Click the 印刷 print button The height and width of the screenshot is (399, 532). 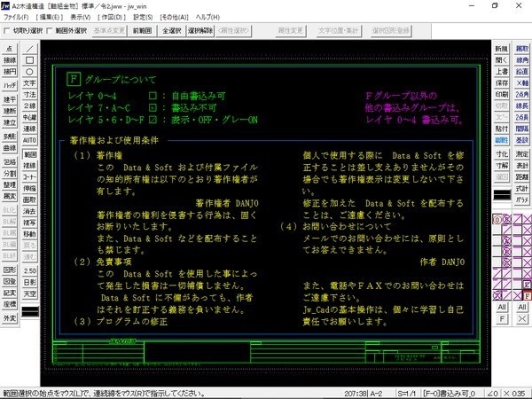click(x=502, y=94)
